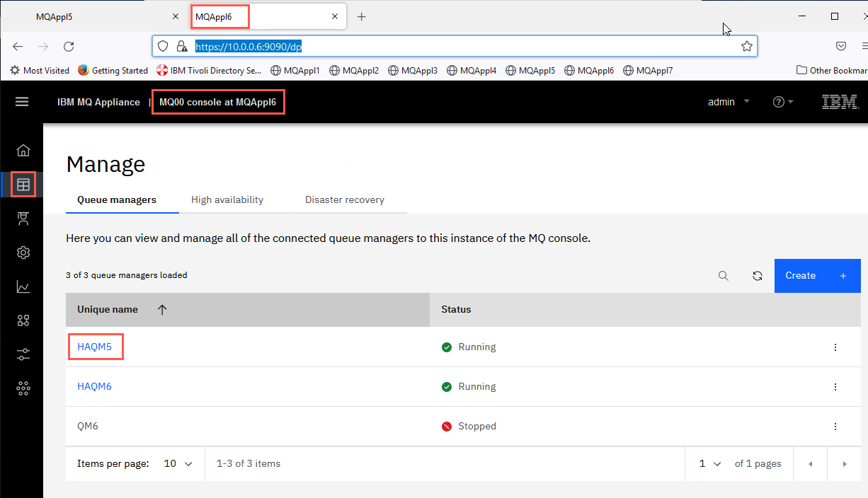Click the padlock site security icon

pos(182,46)
